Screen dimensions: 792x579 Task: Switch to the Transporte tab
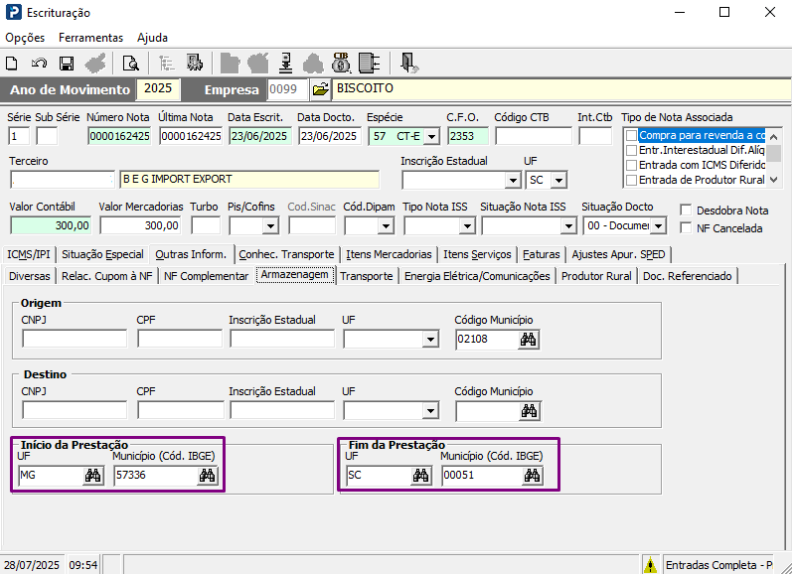pyautogui.click(x=367, y=276)
